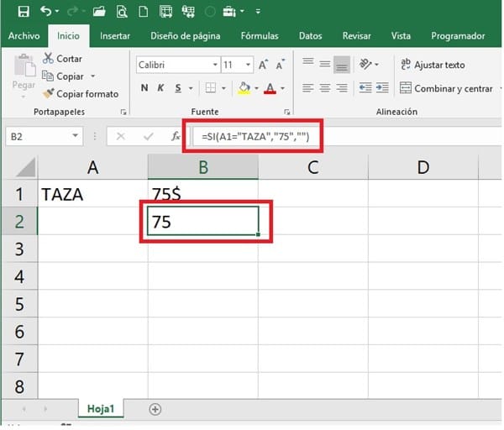Select cell A1 containing TAZA
504x430 pixels.
click(93, 193)
